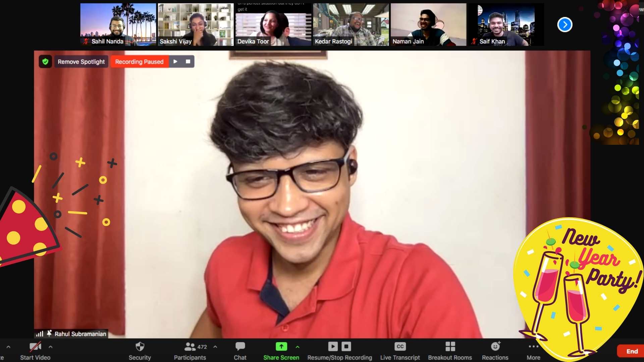The height and width of the screenshot is (362, 644).
Task: Expand the caret next to Participants
Action: coord(215,347)
